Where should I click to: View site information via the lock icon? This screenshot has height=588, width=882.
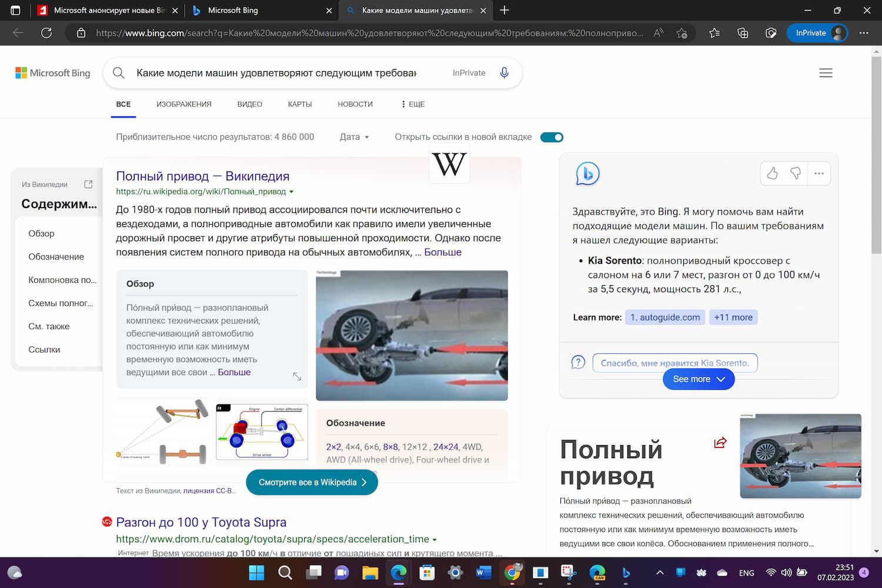point(81,33)
